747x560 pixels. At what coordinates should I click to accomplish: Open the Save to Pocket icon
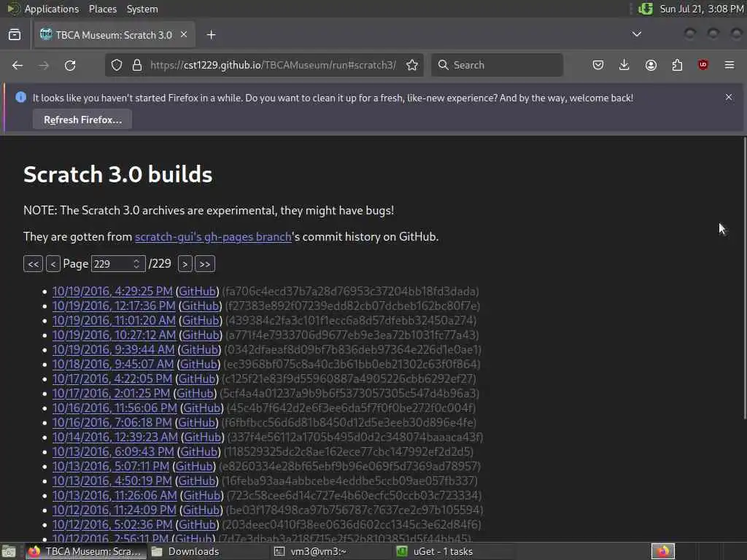pyautogui.click(x=598, y=65)
